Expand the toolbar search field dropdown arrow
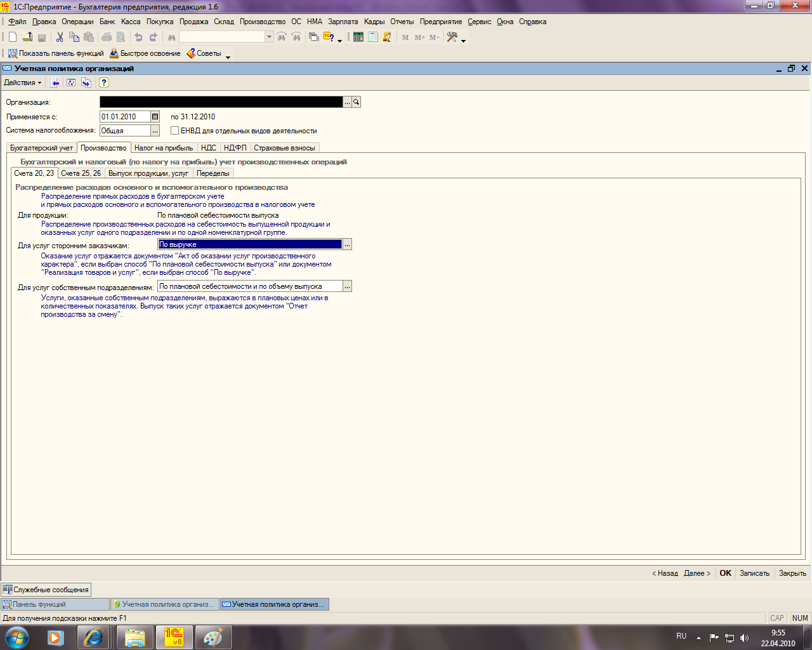812x650 pixels. (269, 37)
